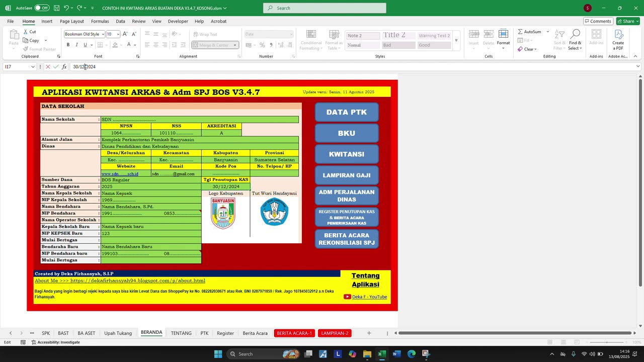
Task: Click the Redo arrow icon
Action: (x=79, y=8)
